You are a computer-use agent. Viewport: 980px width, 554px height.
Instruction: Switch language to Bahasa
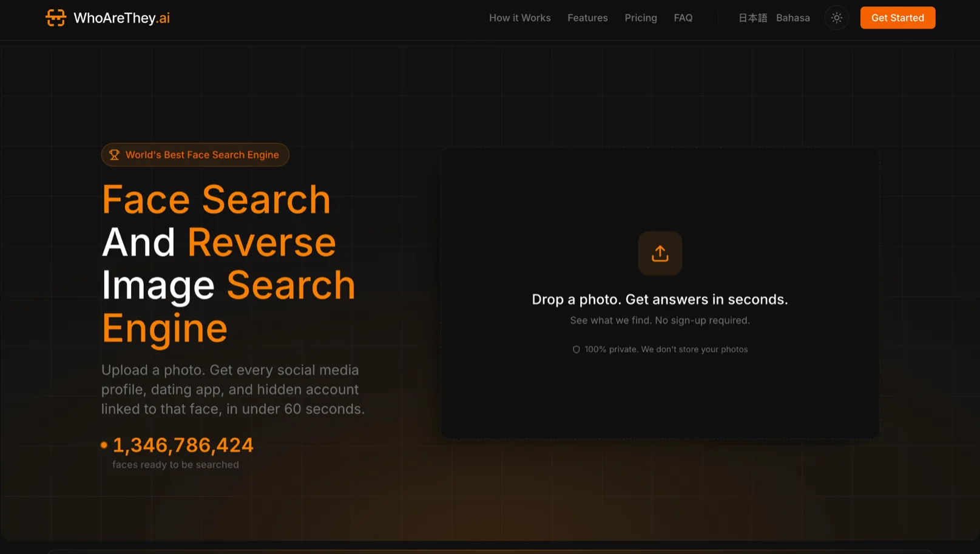[x=793, y=18]
